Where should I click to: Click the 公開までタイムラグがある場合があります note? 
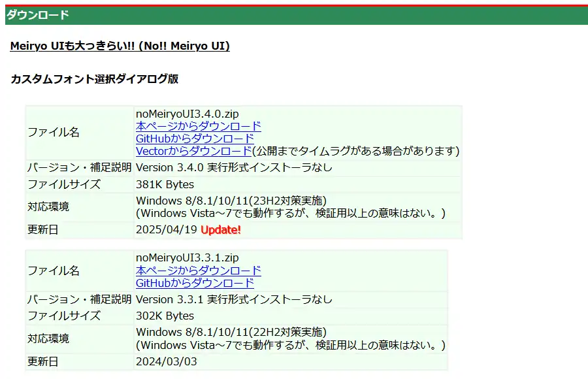point(356,151)
